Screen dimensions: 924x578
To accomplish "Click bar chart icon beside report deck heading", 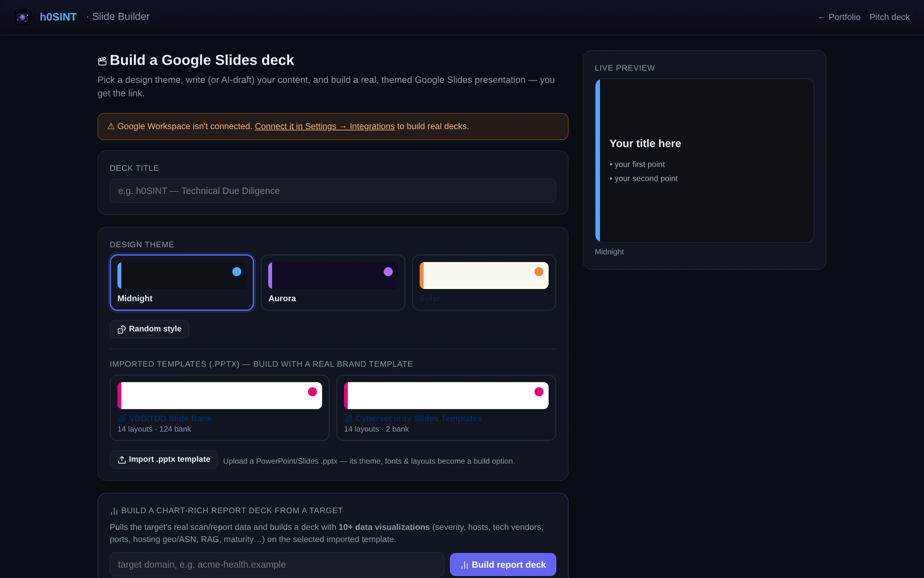I will click(x=114, y=511).
